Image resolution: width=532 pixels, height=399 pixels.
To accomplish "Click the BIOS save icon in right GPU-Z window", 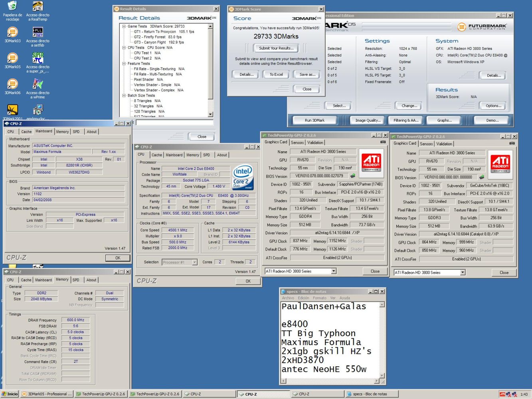I will tap(482, 177).
